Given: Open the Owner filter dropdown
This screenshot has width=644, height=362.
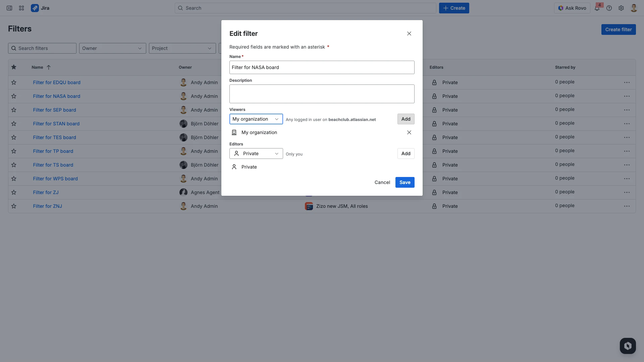Looking at the screenshot, I should point(112,48).
